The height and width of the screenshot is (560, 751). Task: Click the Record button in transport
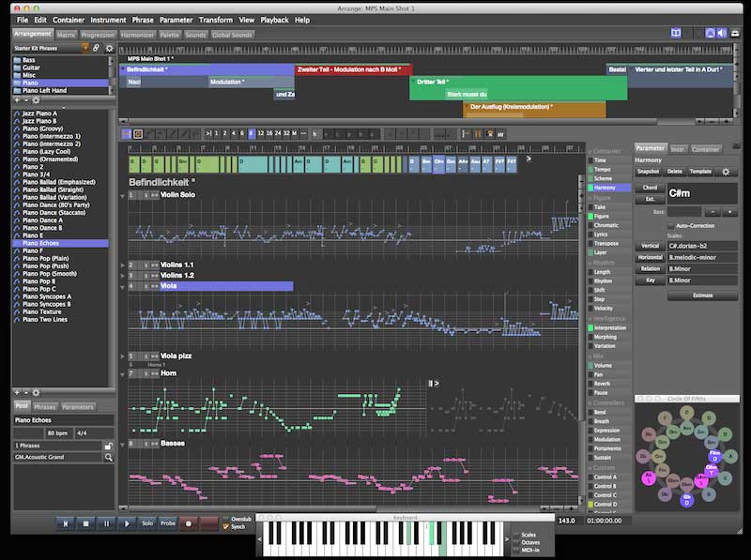[x=189, y=523]
